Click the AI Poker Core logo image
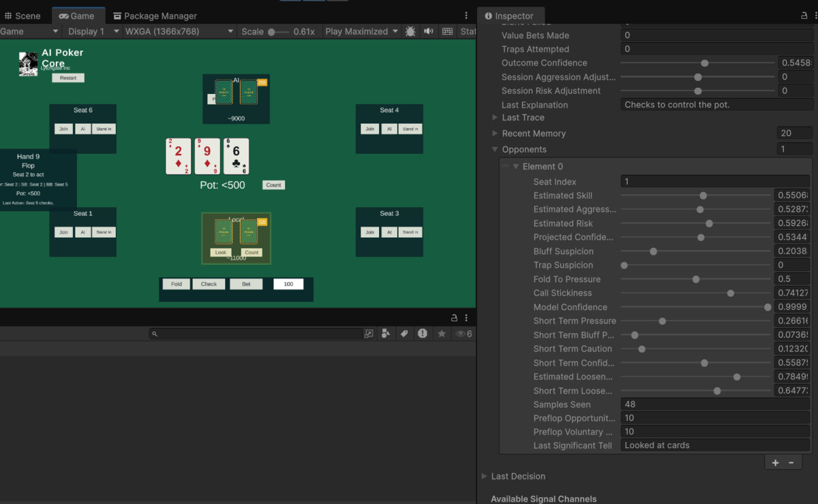 point(28,63)
